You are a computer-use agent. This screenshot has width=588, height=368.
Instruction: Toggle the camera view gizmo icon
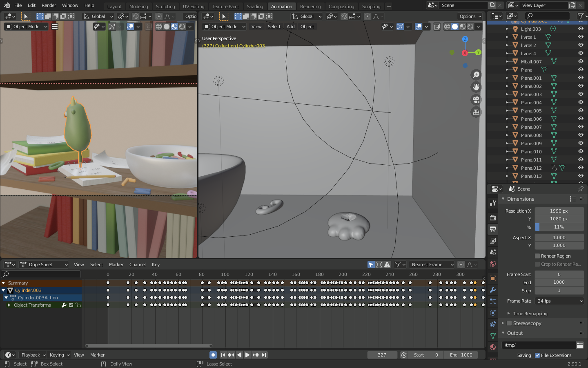[476, 100]
